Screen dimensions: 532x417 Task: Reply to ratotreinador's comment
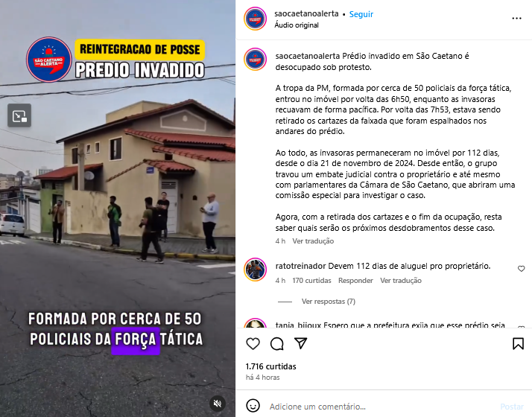tap(355, 281)
